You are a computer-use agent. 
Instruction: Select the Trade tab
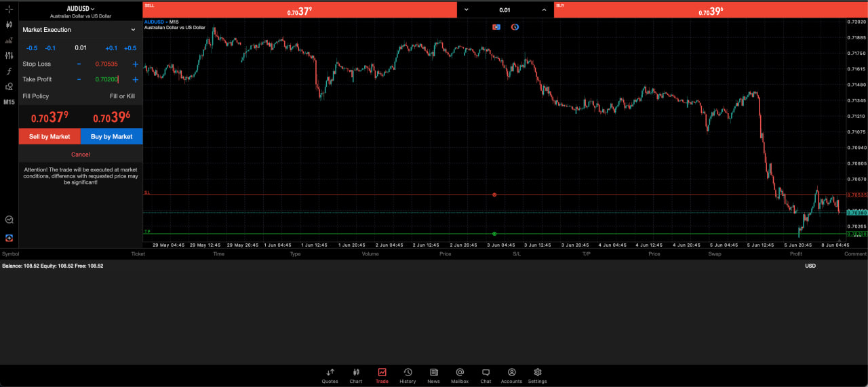(382, 375)
